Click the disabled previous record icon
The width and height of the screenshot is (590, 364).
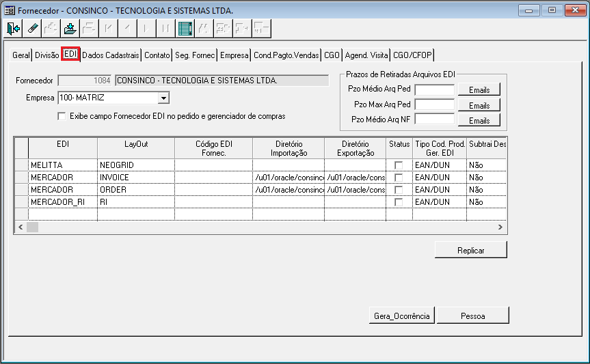tap(128, 28)
